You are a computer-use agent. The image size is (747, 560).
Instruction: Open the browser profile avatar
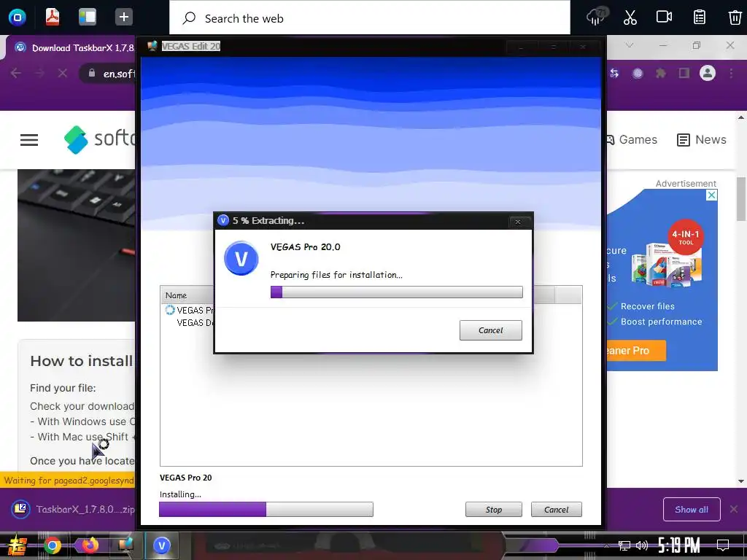click(x=708, y=73)
